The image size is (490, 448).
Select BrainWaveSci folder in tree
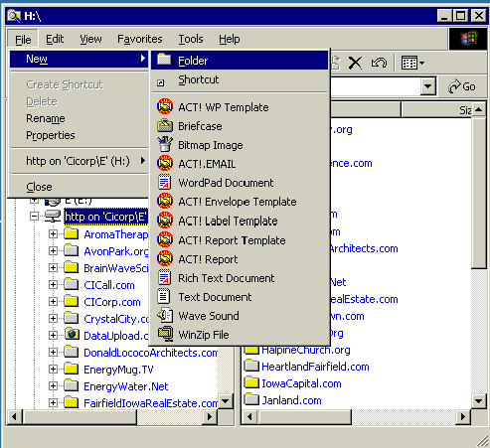(115, 268)
